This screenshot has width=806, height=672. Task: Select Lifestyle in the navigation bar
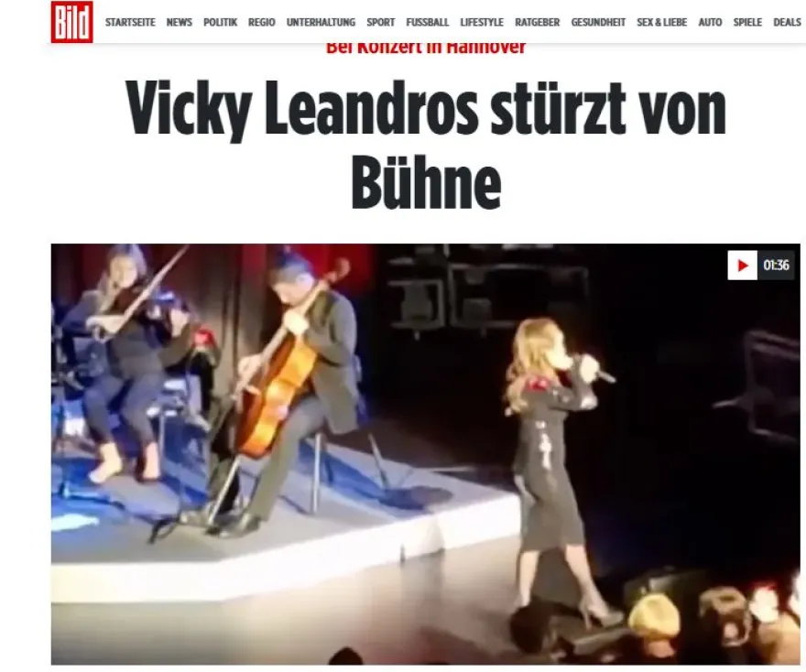(482, 23)
